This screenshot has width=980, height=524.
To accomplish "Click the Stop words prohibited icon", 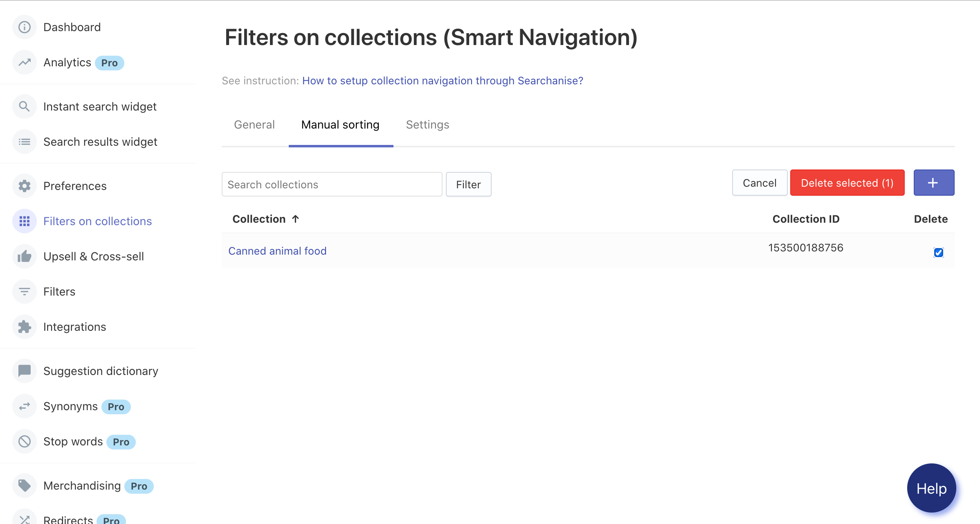I will (25, 441).
